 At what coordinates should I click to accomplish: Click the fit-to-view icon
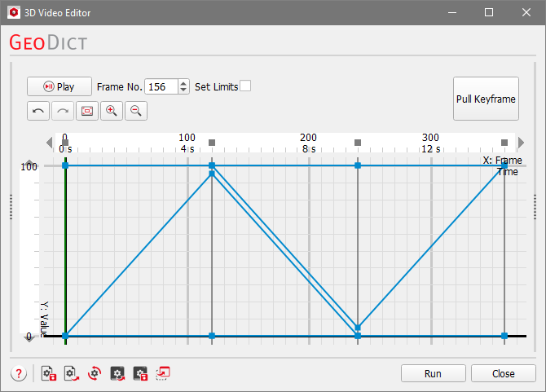[87, 110]
